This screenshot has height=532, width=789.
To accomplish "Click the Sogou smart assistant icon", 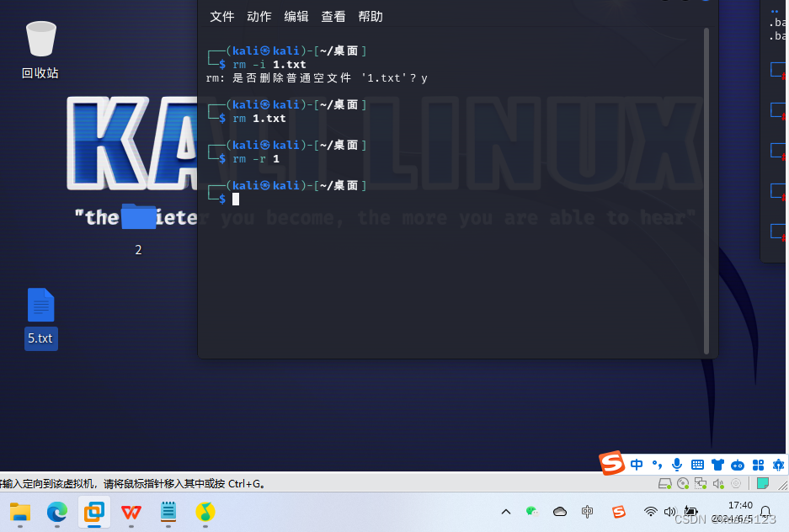I will click(778, 465).
